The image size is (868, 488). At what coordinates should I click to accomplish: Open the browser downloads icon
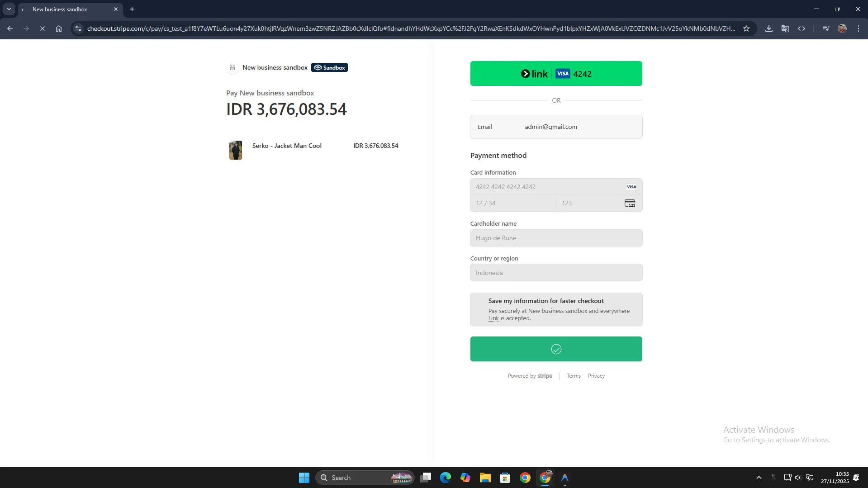(x=768, y=28)
